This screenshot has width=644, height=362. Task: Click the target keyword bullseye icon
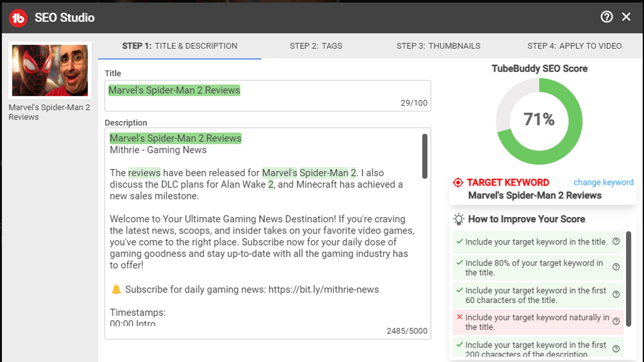coord(458,183)
